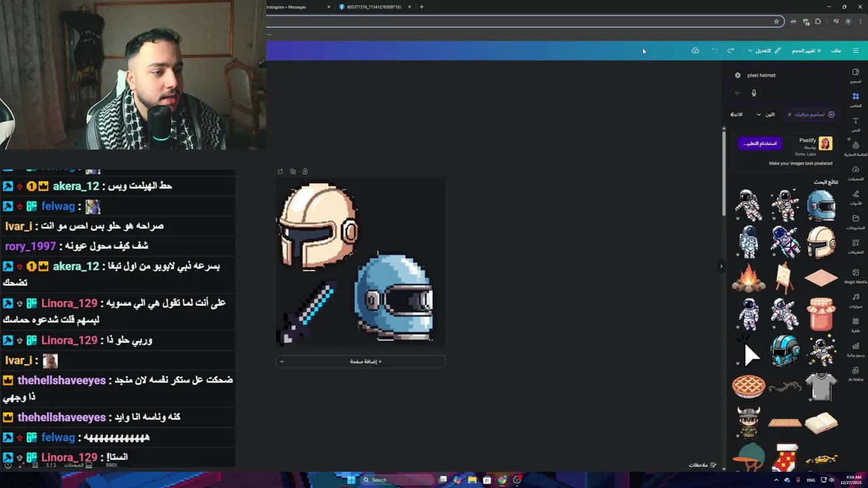Open the Color (اللون) filter dropdown
The height and width of the screenshot is (488, 868).
point(766,115)
